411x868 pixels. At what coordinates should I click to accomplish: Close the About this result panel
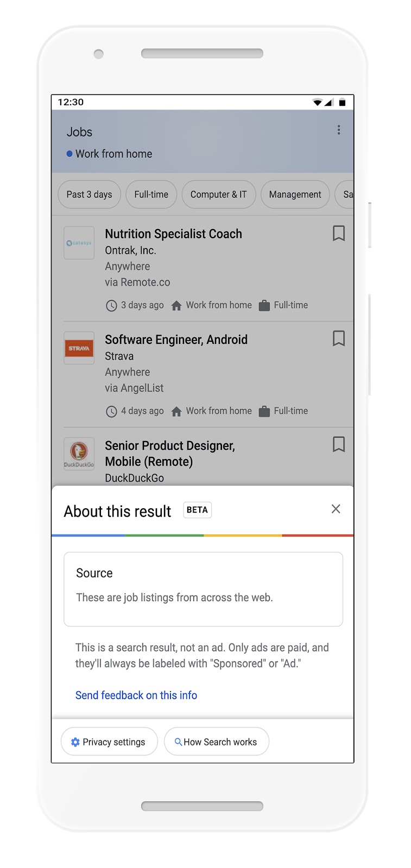(x=336, y=509)
